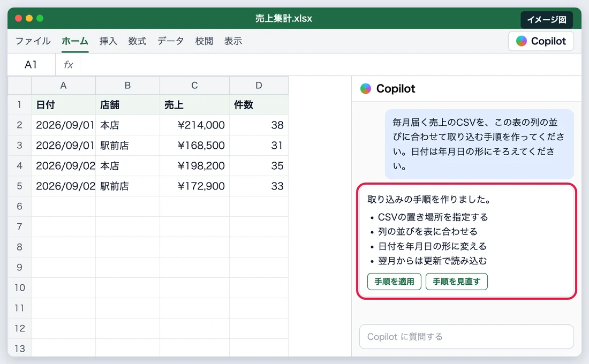Focus the Copilot に質問する input field

[x=466, y=337]
